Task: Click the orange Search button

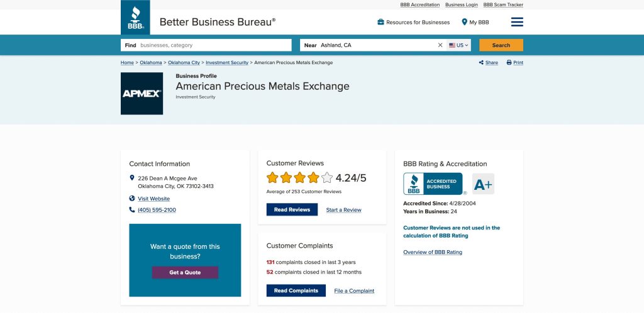Action: (501, 45)
